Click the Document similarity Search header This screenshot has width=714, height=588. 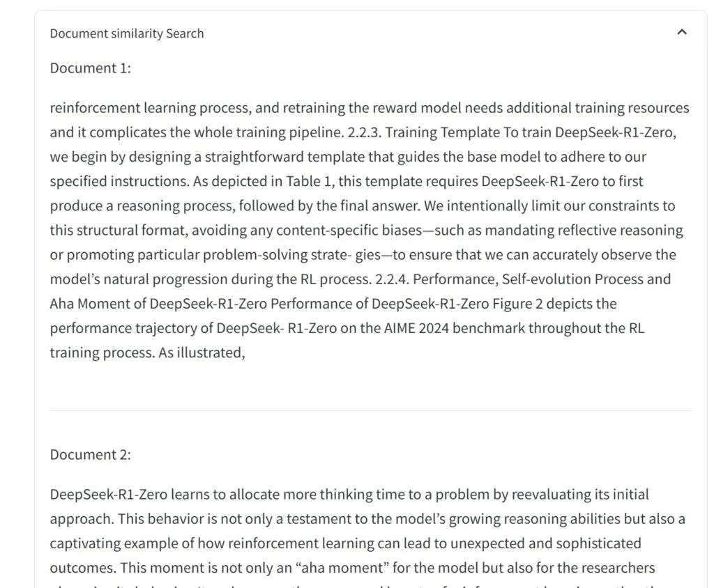(x=127, y=33)
